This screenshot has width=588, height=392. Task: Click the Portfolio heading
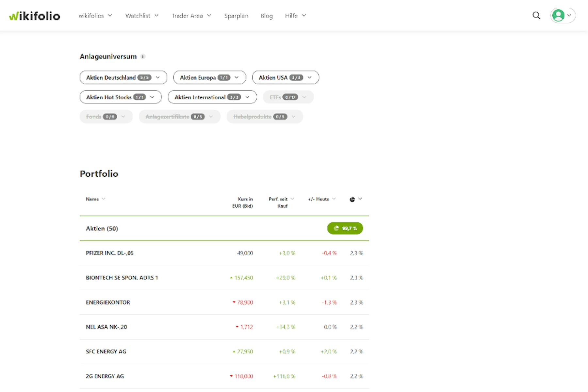pos(99,173)
